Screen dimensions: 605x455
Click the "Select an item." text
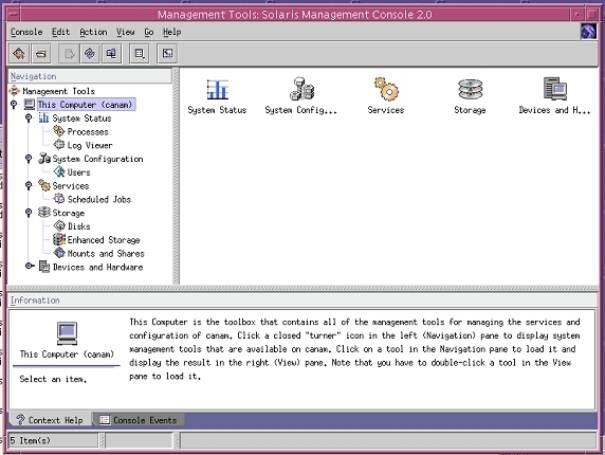pos(53,379)
